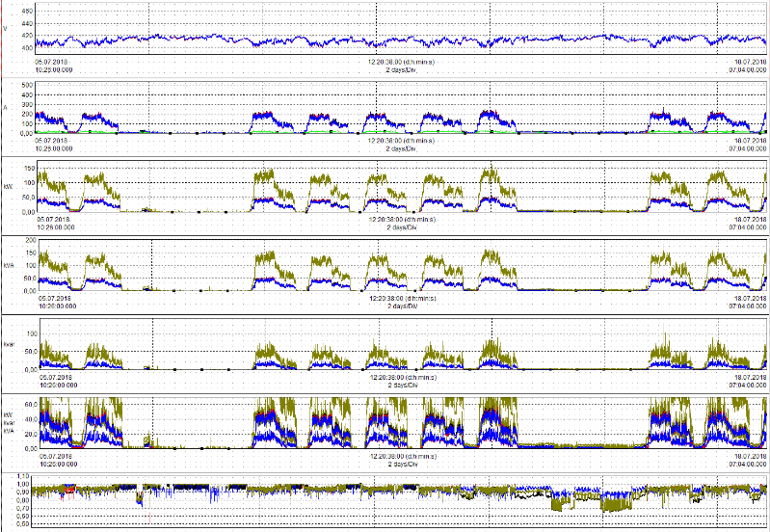
Task: Click the 150 tick on the kW axis
Action: click(x=27, y=169)
